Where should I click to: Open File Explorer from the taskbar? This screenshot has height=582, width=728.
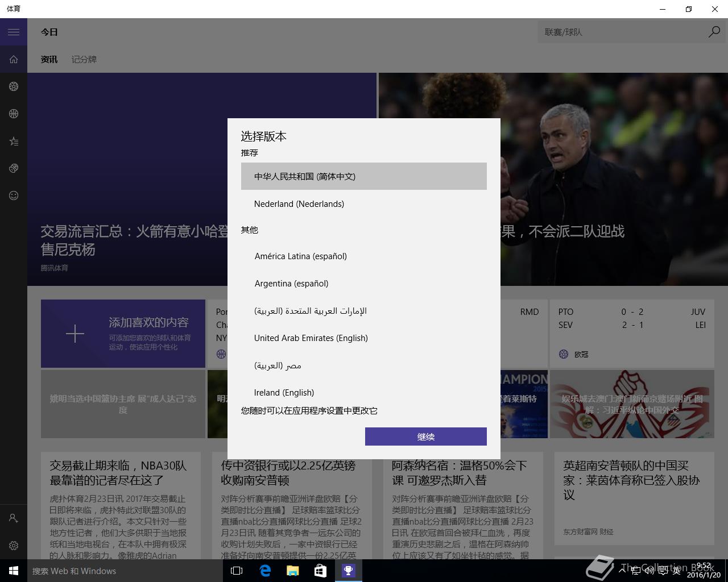(x=292, y=571)
